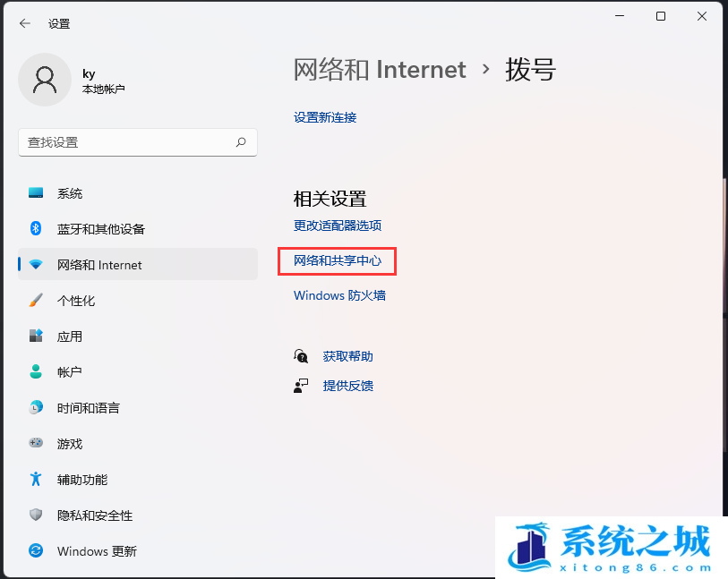728x579 pixels.
Task: Open 更改适配器选项 link
Action: (338, 226)
